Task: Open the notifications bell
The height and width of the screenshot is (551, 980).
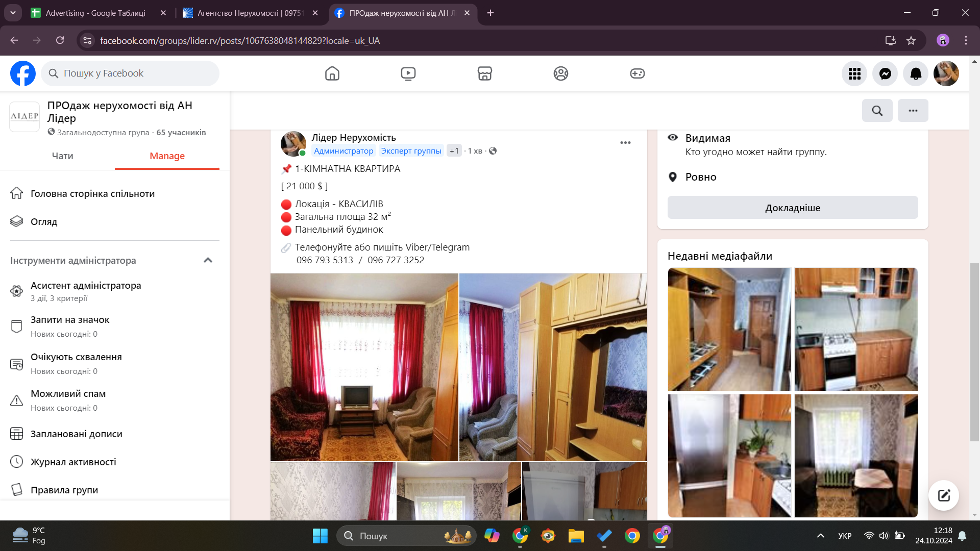Action: point(916,73)
